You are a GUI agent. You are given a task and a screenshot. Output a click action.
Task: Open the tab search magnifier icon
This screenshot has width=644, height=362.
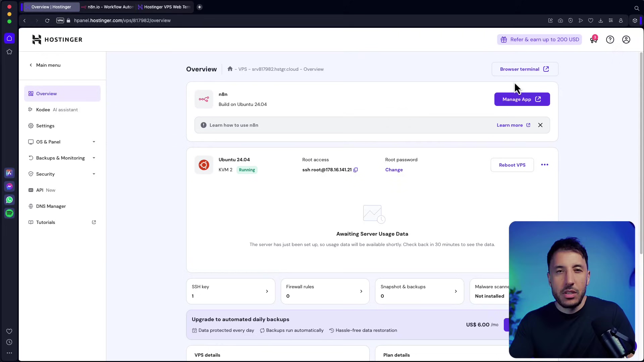coord(637,8)
